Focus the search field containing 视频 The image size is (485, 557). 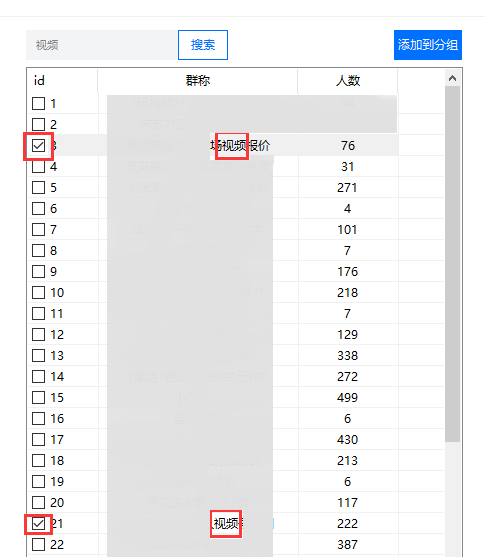(x=102, y=45)
